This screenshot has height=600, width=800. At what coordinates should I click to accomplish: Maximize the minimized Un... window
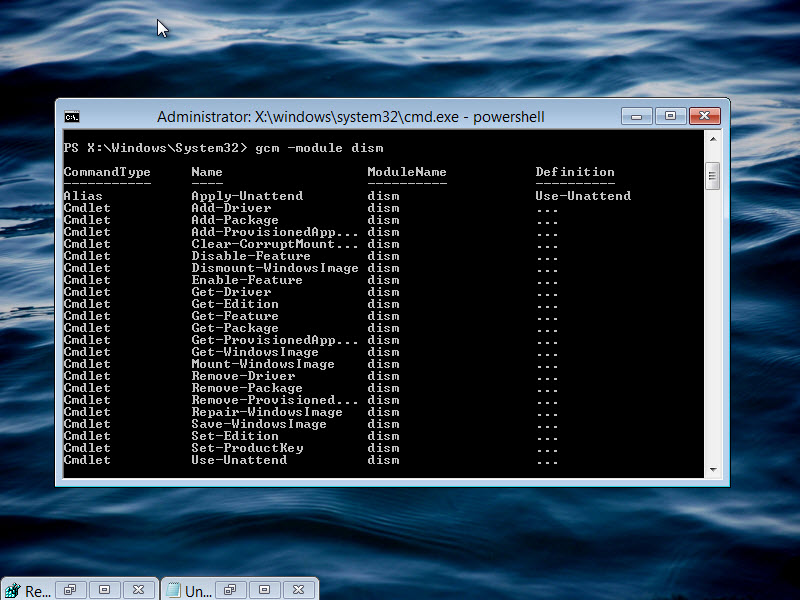[264, 590]
